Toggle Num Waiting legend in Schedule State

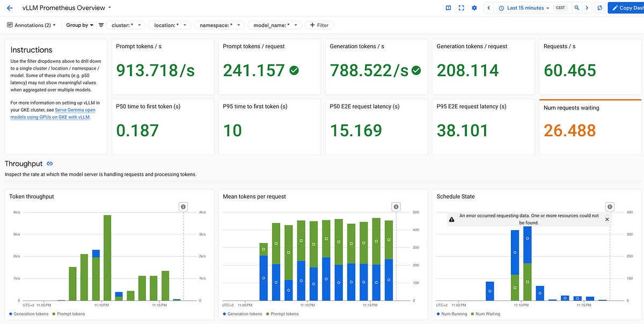coord(487,314)
